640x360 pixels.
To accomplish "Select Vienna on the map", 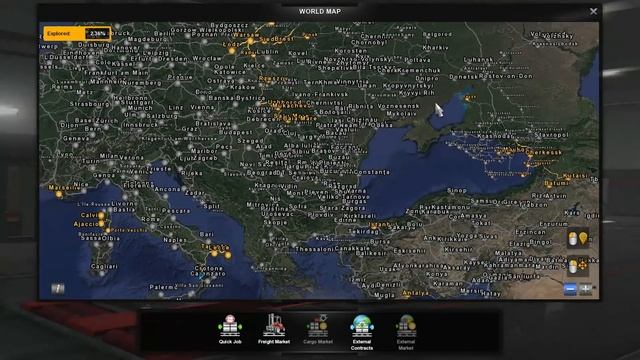I will [202, 107].
